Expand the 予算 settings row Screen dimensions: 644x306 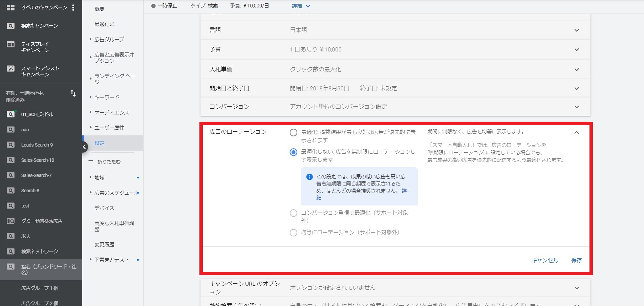(x=395, y=49)
